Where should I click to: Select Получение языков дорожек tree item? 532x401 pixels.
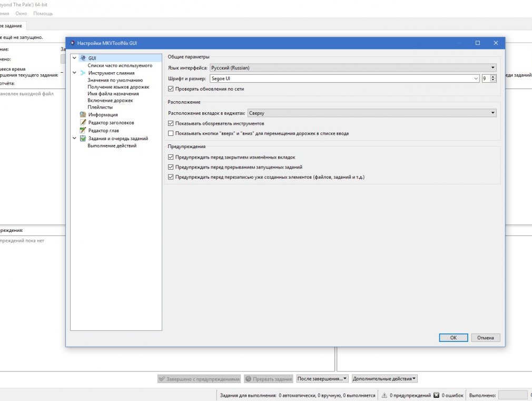(119, 87)
